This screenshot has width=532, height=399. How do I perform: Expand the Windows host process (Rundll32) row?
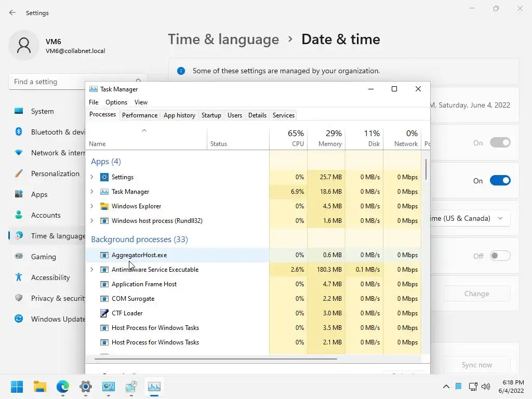(x=91, y=221)
